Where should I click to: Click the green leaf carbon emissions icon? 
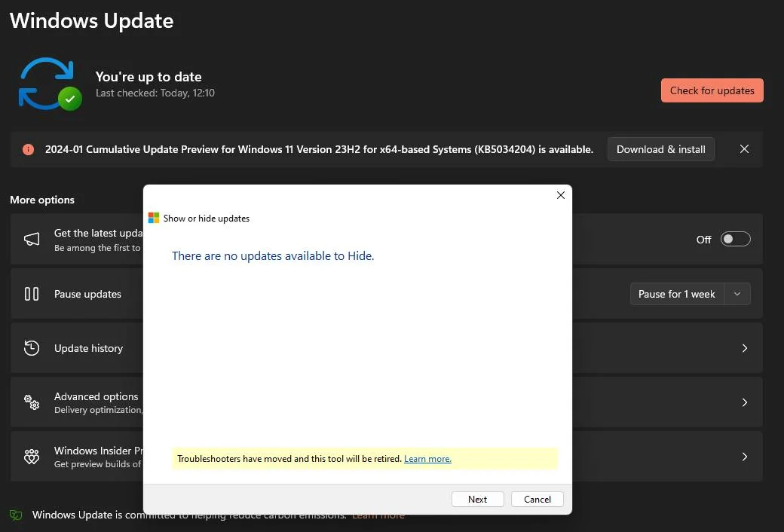(16, 515)
